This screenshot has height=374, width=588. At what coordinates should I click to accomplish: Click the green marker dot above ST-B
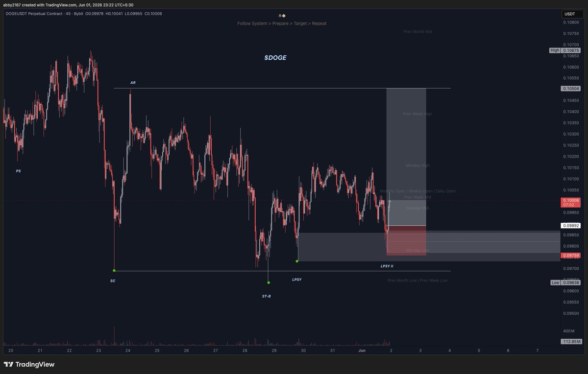pyautogui.click(x=269, y=282)
